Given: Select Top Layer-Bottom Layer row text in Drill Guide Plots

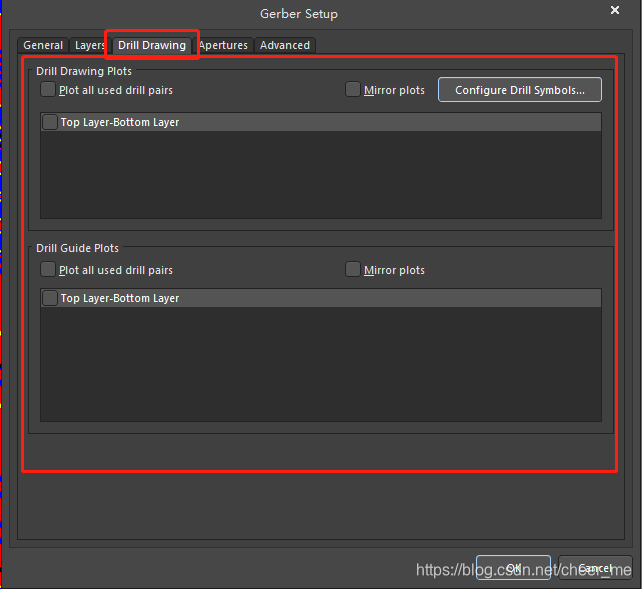Looking at the screenshot, I should 120,298.
